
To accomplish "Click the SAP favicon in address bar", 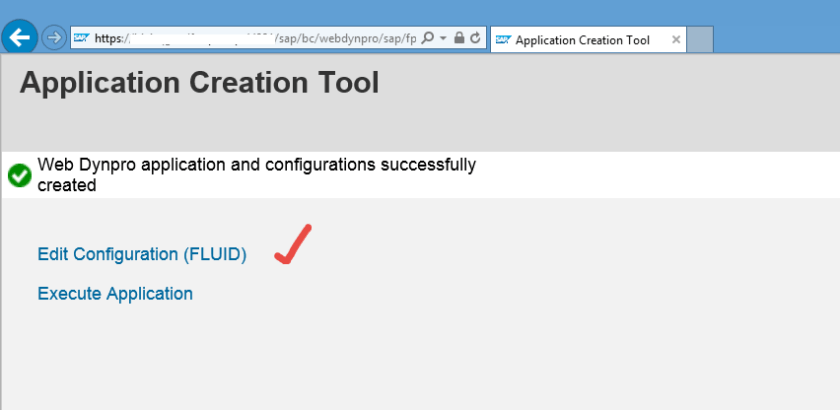I will pyautogui.click(x=81, y=38).
